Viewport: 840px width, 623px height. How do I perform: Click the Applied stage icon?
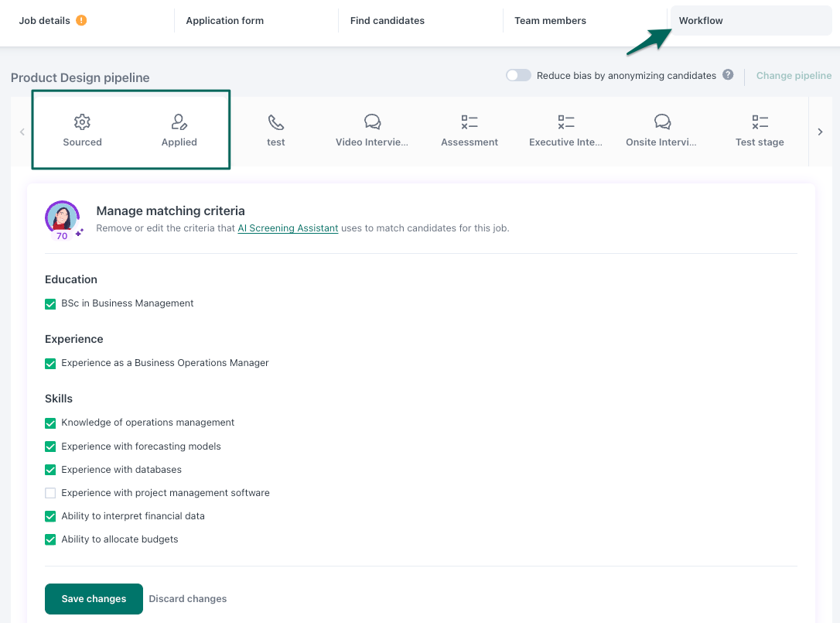click(179, 122)
